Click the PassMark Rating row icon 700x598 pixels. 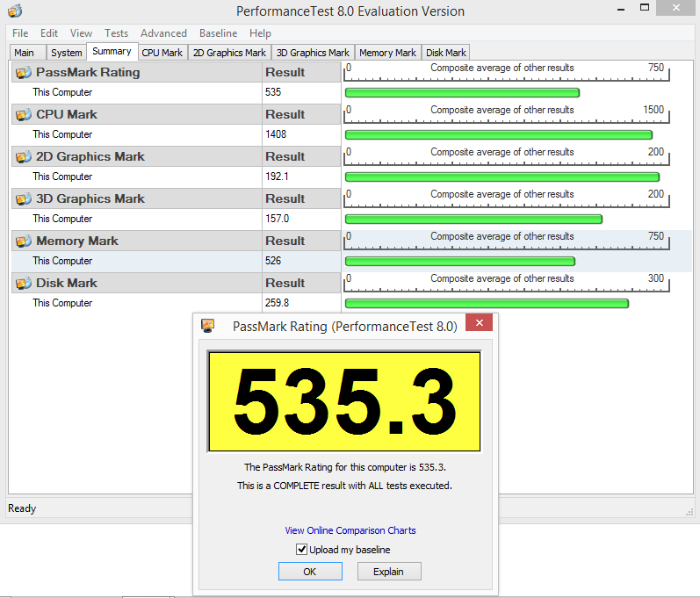(24, 72)
